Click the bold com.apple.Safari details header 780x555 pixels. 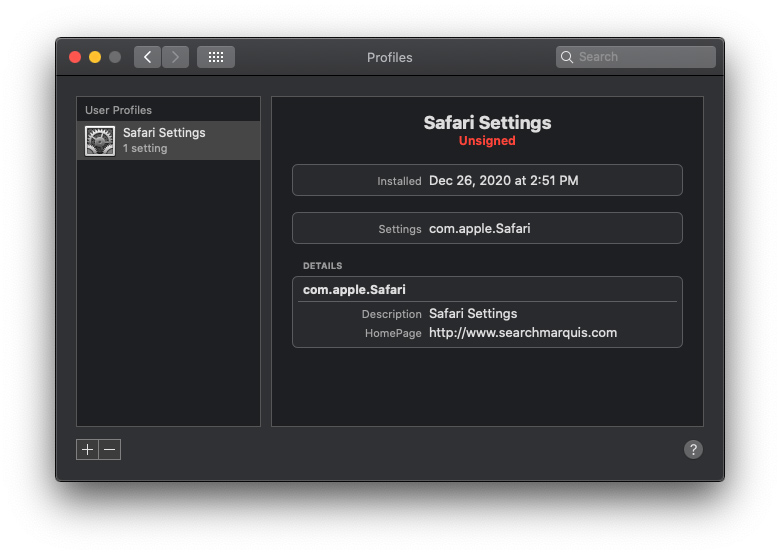(x=354, y=290)
